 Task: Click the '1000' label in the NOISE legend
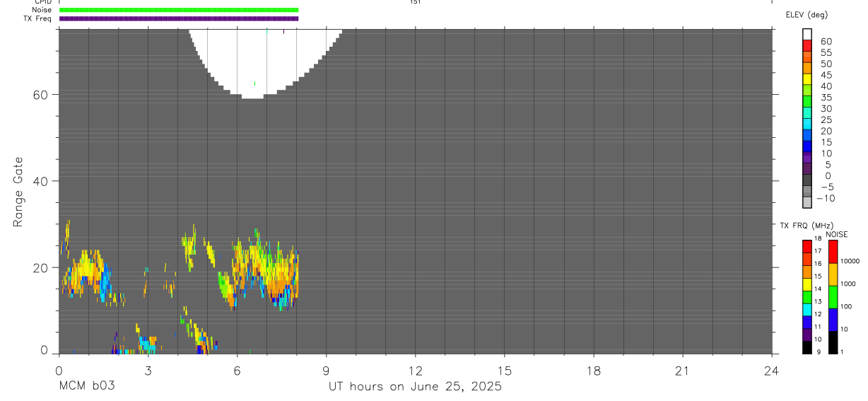tap(848, 284)
